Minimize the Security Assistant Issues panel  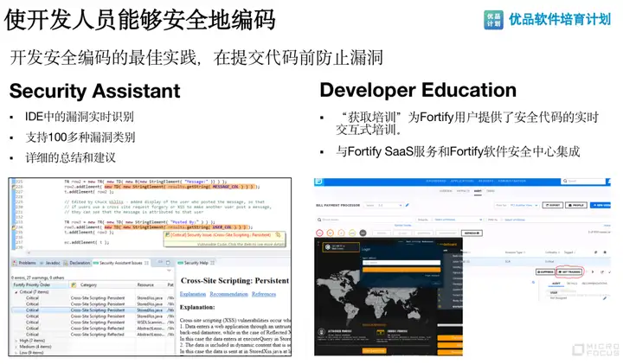point(160,262)
